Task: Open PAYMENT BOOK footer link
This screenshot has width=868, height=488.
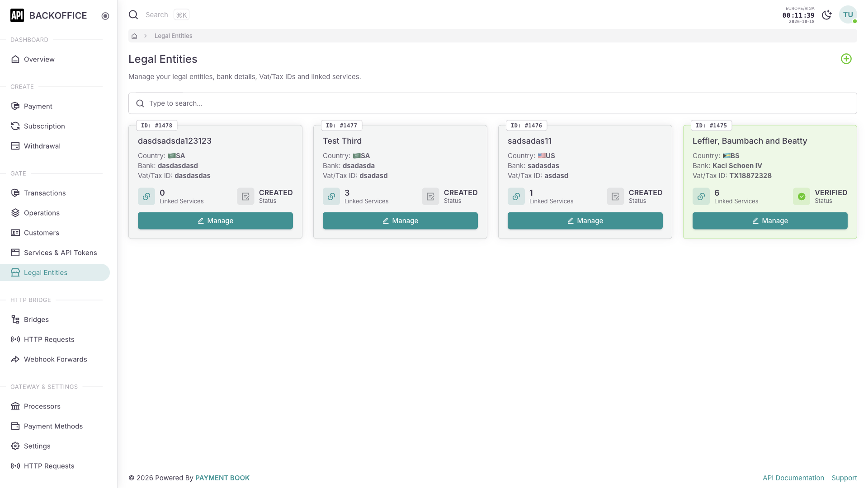Action: (x=222, y=478)
